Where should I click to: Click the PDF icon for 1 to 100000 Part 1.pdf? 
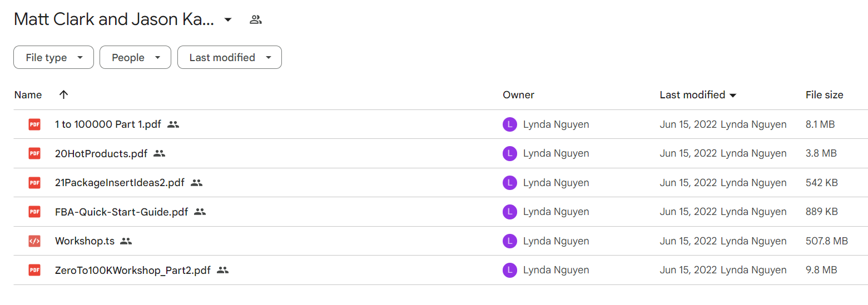coord(34,124)
